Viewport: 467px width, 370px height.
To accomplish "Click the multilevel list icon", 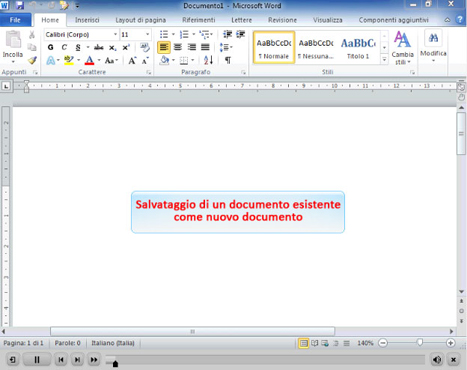I will click(204, 34).
